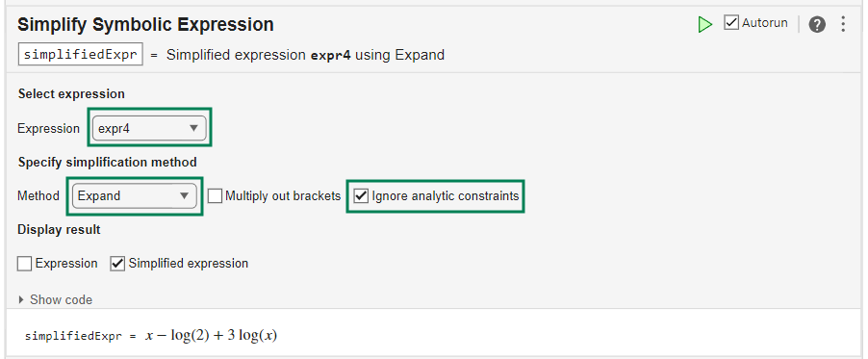Open the three-dot options menu

(843, 24)
